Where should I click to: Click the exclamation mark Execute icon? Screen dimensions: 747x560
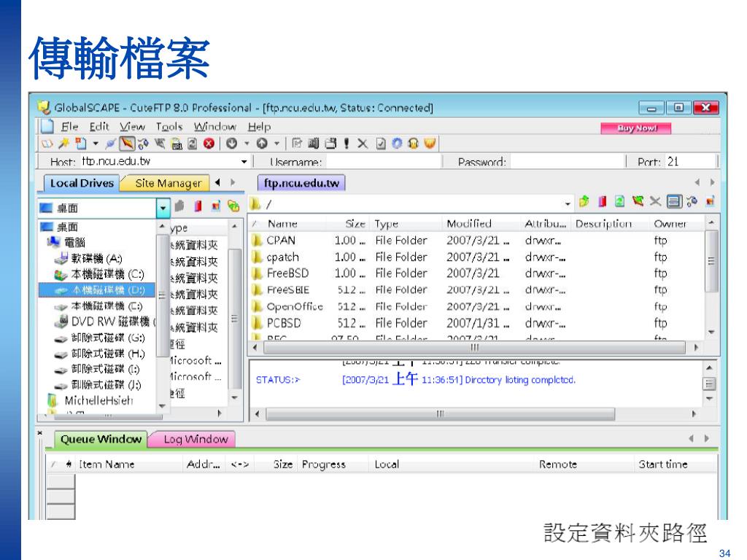point(347,144)
